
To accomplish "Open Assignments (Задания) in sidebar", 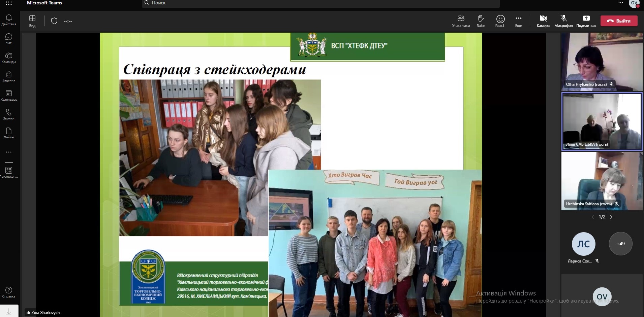I will (x=9, y=76).
